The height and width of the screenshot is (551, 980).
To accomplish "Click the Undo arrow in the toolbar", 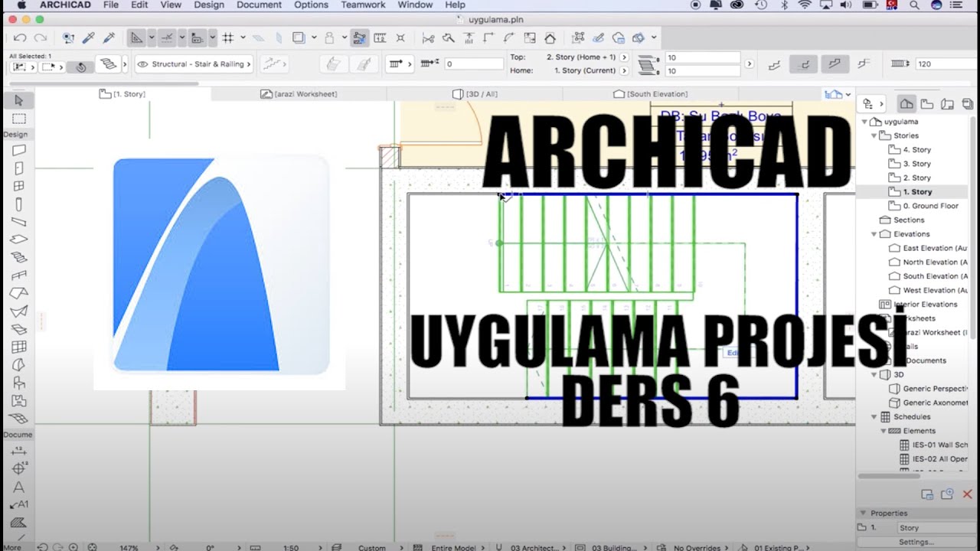I will pos(20,37).
